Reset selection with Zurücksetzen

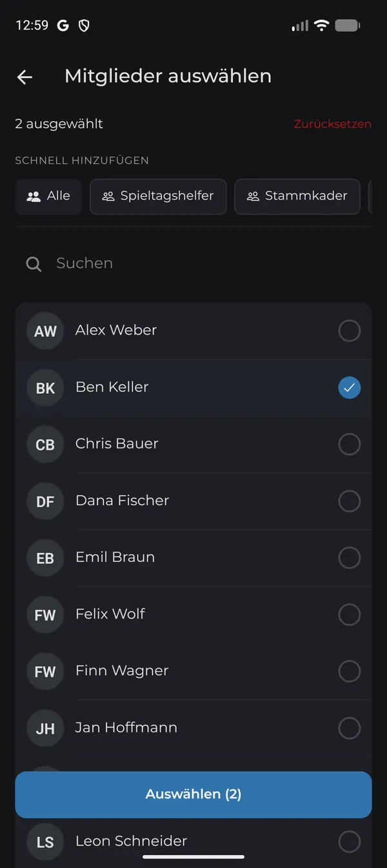333,124
